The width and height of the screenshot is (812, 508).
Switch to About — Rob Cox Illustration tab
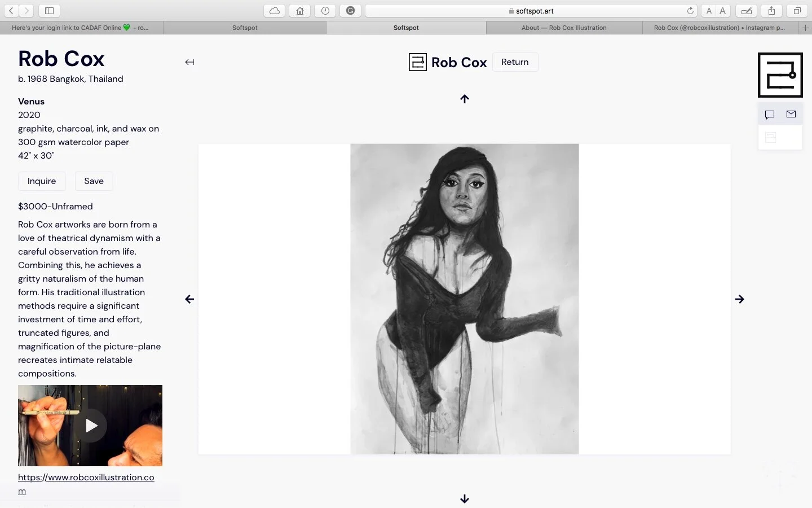tap(564, 28)
